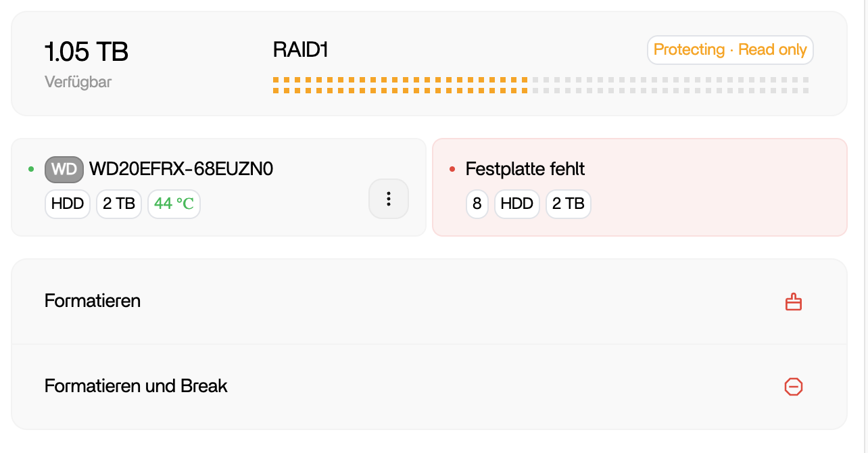This screenshot has width=868, height=453.
Task: Click the HDD tag on WD drive
Action: [x=68, y=204]
